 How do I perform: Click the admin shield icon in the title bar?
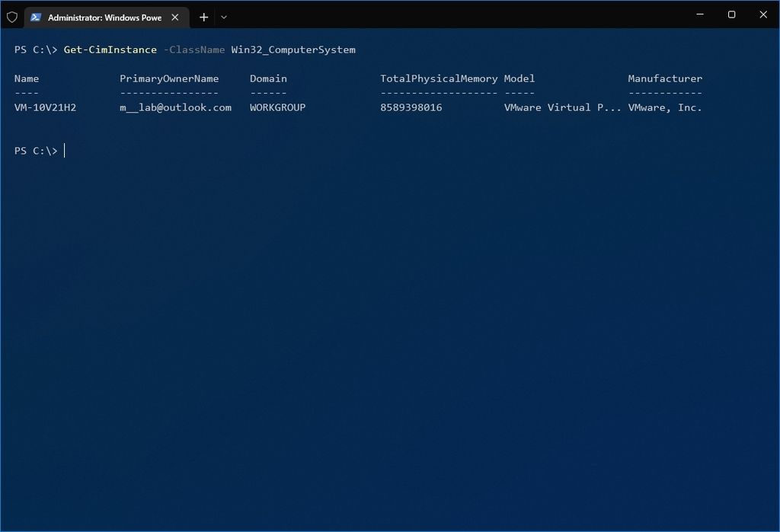(11, 16)
